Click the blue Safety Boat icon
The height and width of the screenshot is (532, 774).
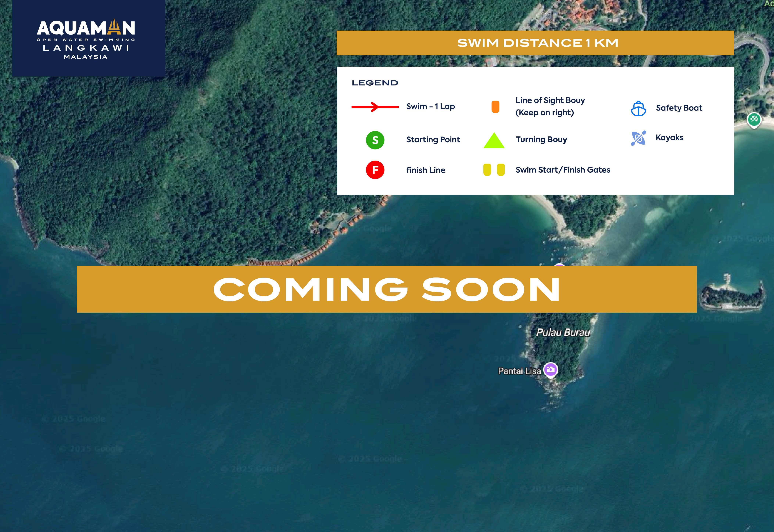(x=638, y=108)
